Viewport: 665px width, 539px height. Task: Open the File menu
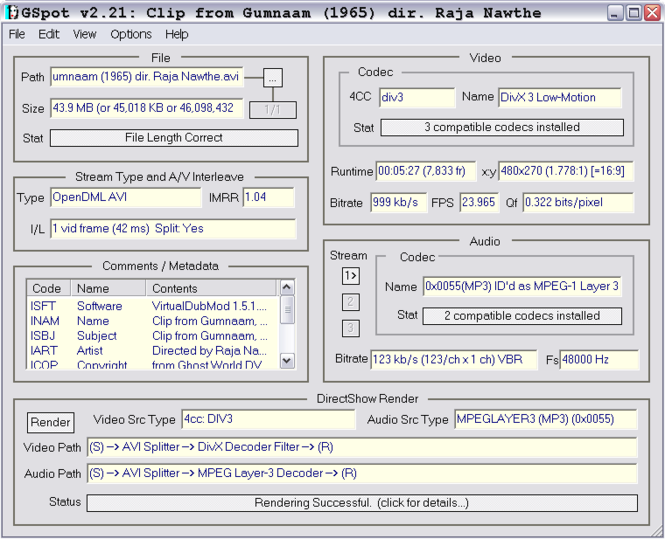[x=17, y=34]
